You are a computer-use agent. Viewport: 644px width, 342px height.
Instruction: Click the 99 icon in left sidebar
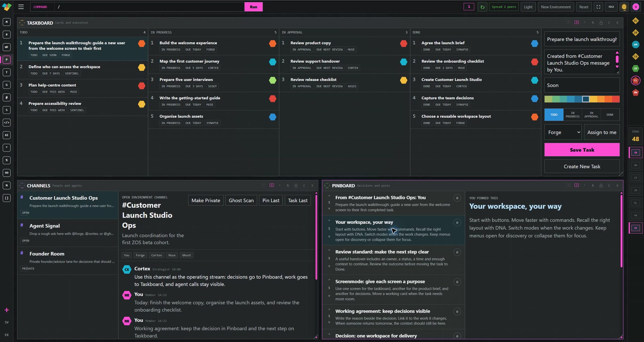(6, 173)
